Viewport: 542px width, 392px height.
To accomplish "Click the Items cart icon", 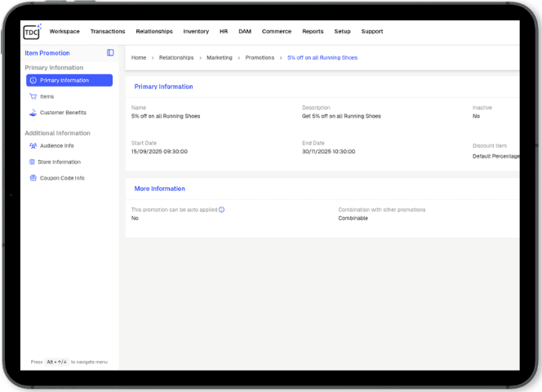I will click(33, 96).
